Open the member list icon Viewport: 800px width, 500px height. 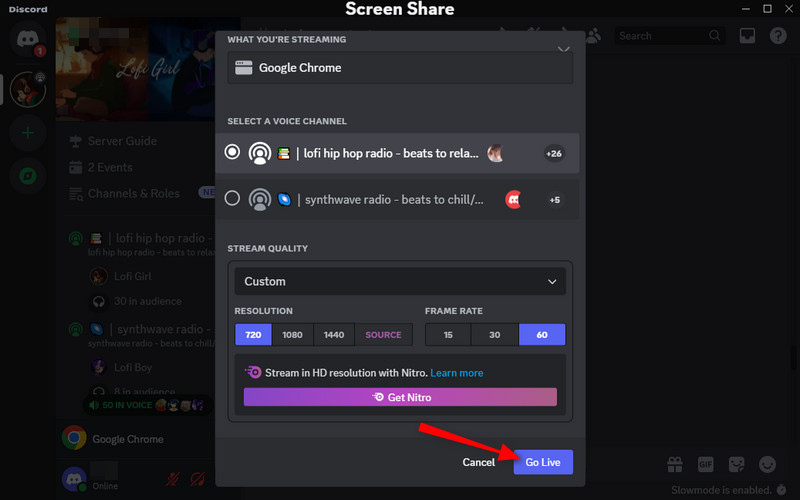[593, 36]
